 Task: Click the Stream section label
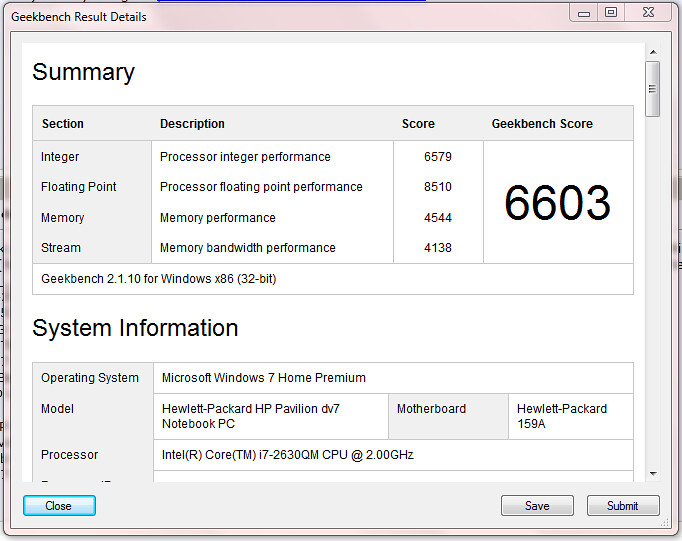click(61, 248)
